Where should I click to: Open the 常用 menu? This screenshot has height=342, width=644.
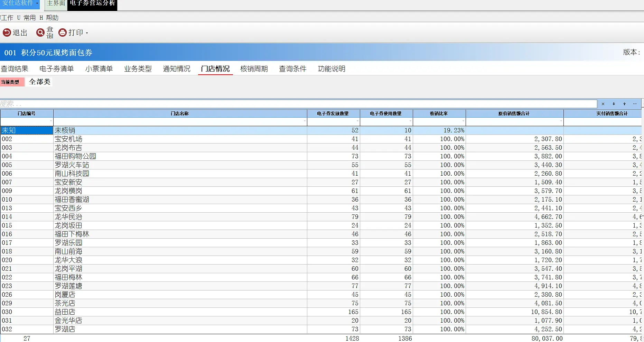point(26,18)
